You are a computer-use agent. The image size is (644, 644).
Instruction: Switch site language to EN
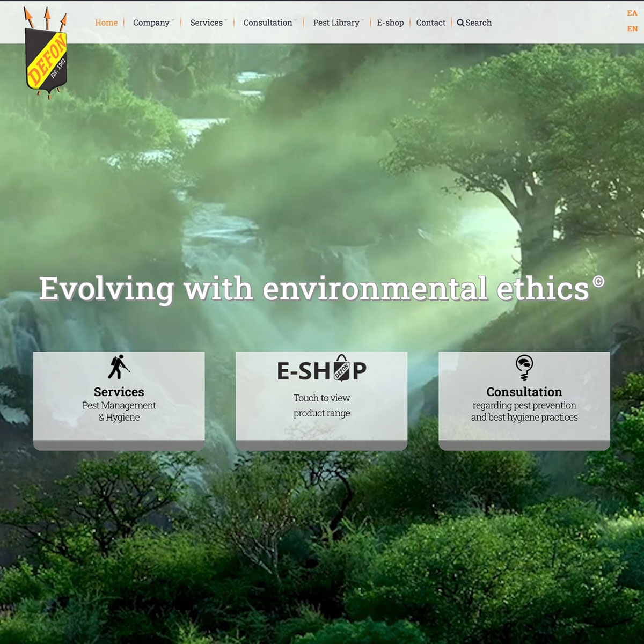point(632,29)
